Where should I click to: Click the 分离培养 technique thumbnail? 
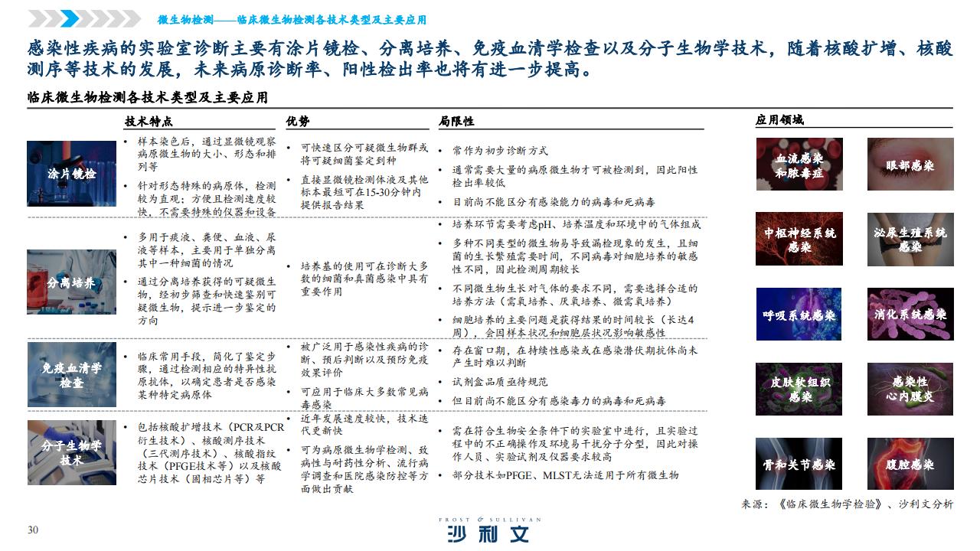(72, 282)
